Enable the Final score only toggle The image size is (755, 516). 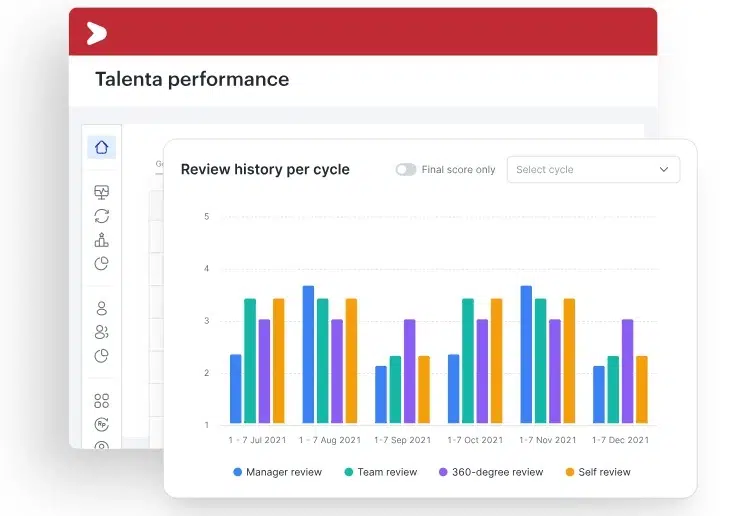[x=405, y=170]
